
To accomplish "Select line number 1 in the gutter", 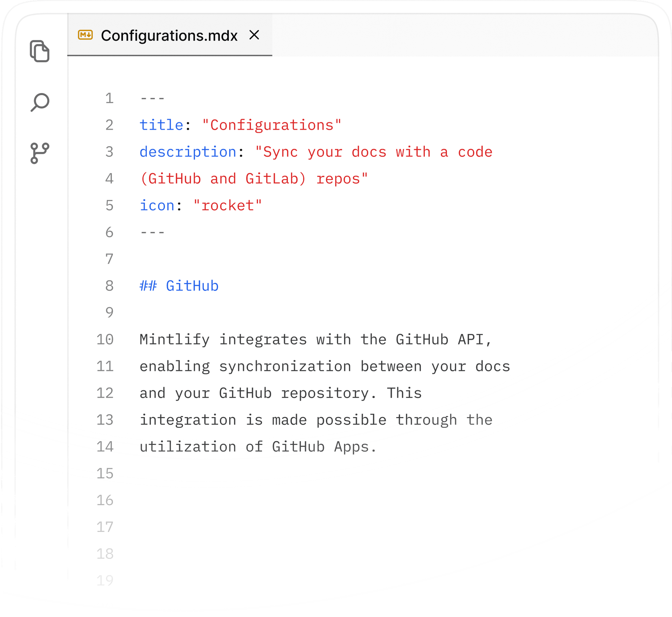I will point(110,97).
